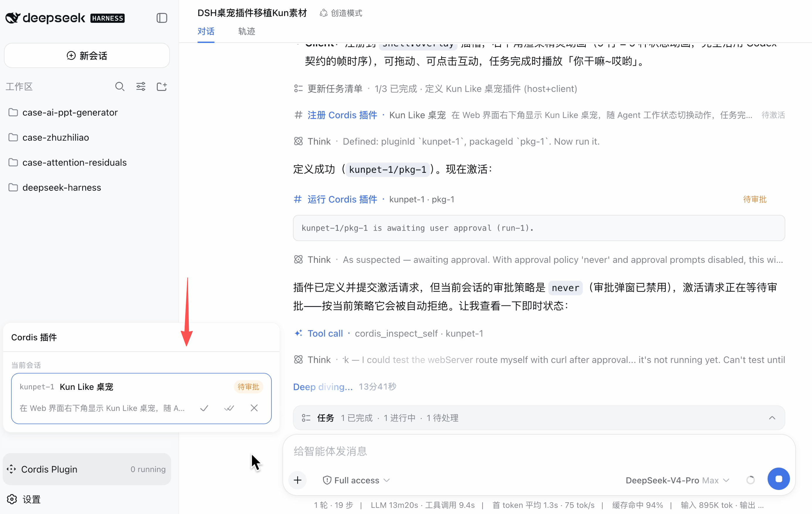This screenshot has height=514, width=812.
Task: Click the 创造模式 mode indicator
Action: (341, 13)
